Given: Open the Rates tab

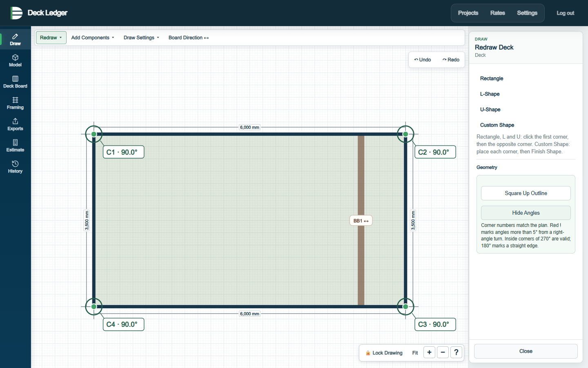Looking at the screenshot, I should [x=497, y=13].
